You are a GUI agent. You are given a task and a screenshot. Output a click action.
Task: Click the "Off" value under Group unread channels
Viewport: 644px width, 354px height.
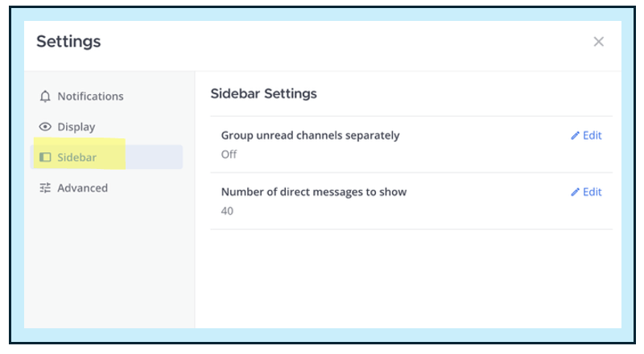pyautogui.click(x=229, y=154)
